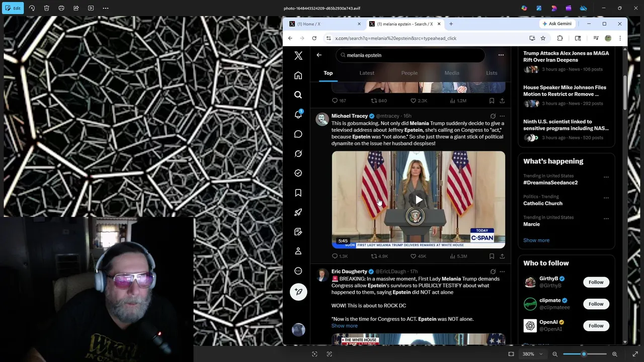Select the People search tab
Screen dimensions: 644x362
tap(410, 73)
